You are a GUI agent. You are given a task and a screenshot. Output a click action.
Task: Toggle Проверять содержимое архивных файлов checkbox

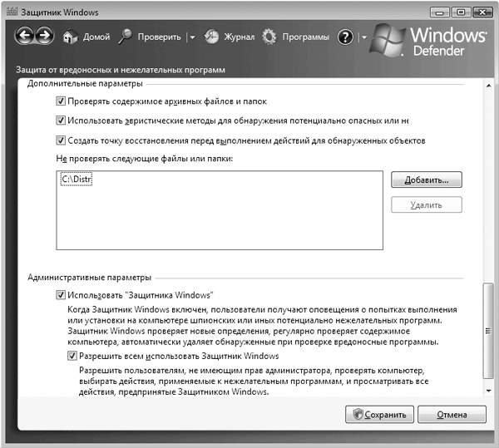pyautogui.click(x=61, y=101)
